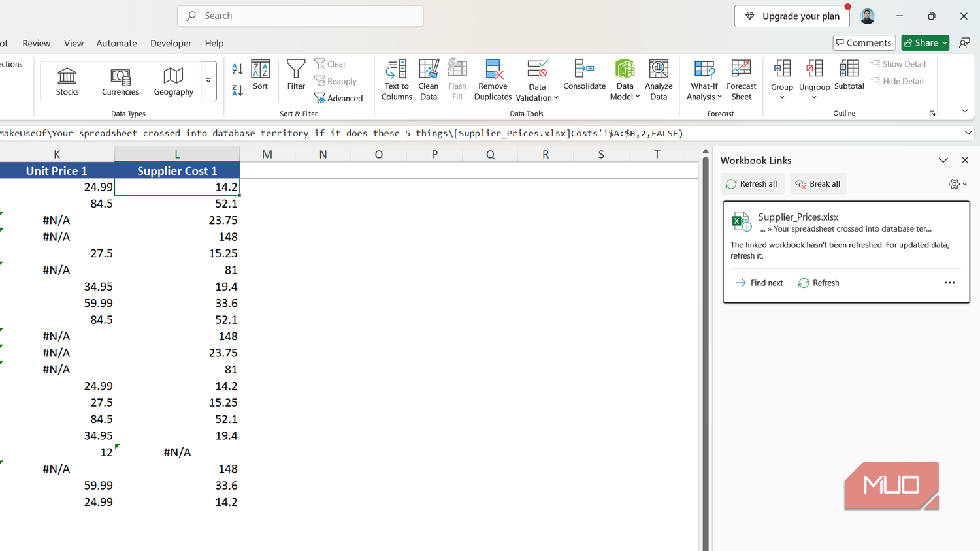Select the #N/A cell in Supplier Cost column
This screenshot has width=980, height=551.
click(x=177, y=452)
